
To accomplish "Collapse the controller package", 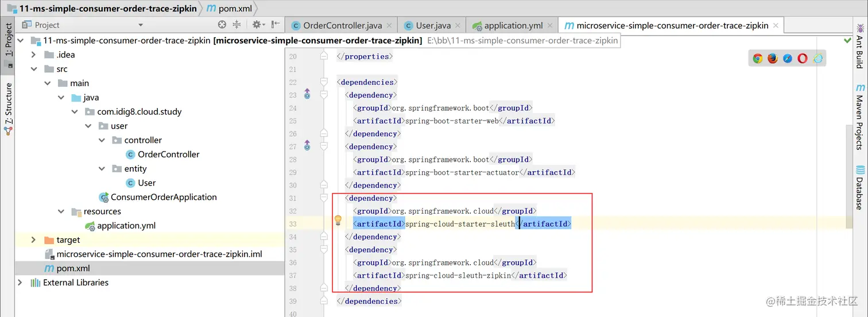I will tap(102, 140).
